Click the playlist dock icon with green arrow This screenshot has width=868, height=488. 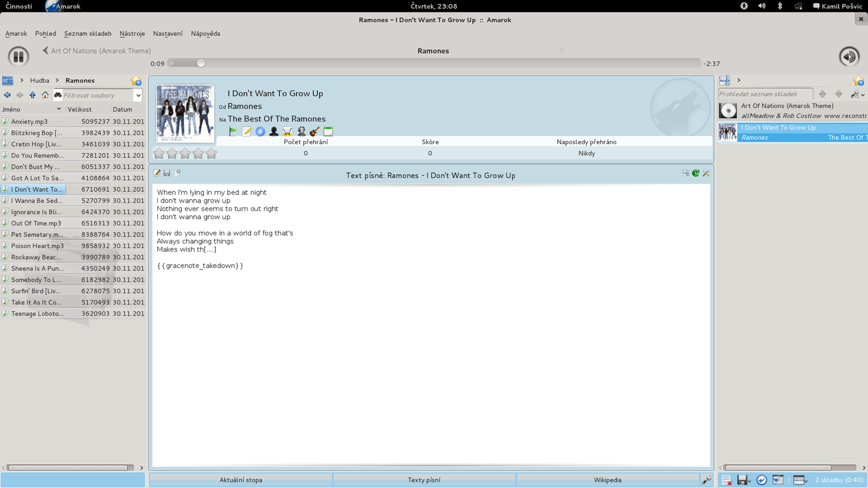click(725, 80)
